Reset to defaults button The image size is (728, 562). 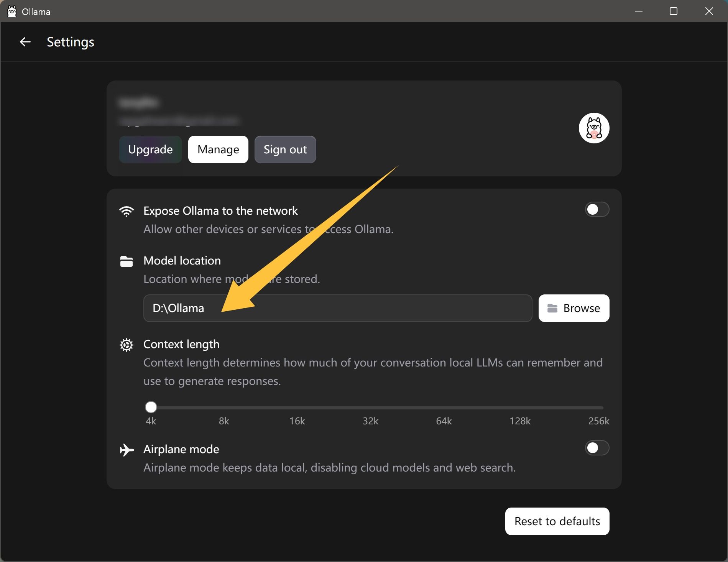[557, 521]
